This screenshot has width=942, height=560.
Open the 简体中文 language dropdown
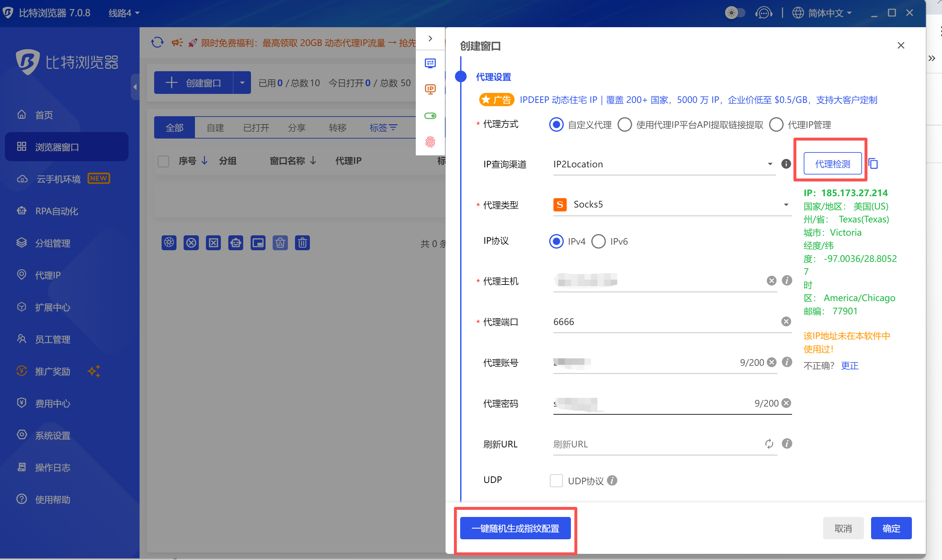pos(822,13)
